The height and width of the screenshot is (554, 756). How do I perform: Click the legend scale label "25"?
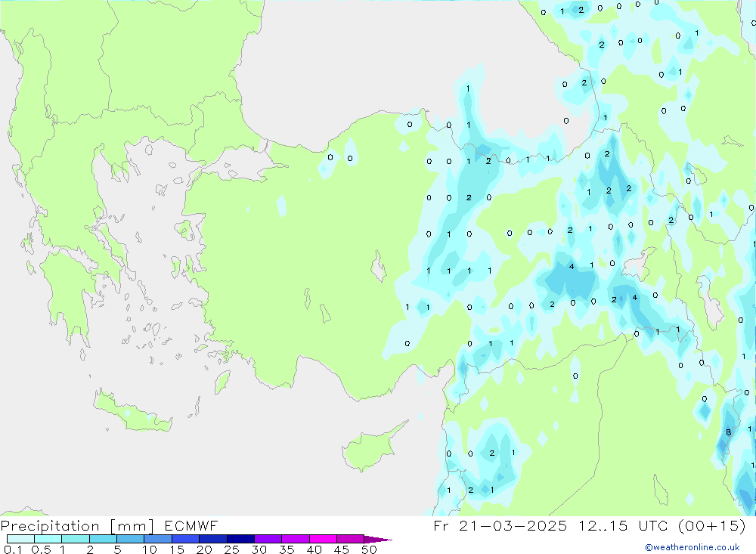pos(232,549)
